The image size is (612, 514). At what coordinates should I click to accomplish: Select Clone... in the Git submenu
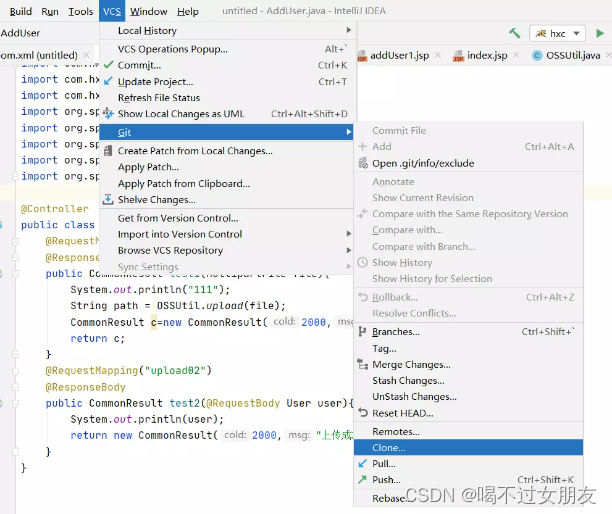coord(468,447)
